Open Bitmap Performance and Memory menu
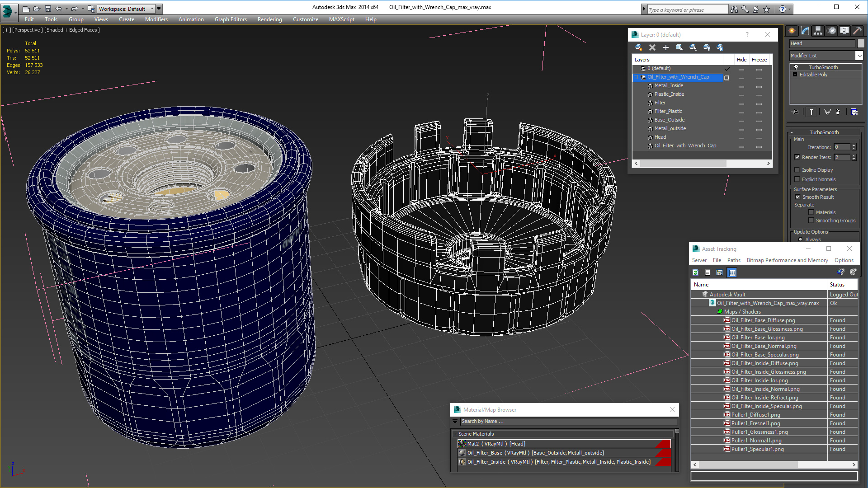 (x=787, y=260)
